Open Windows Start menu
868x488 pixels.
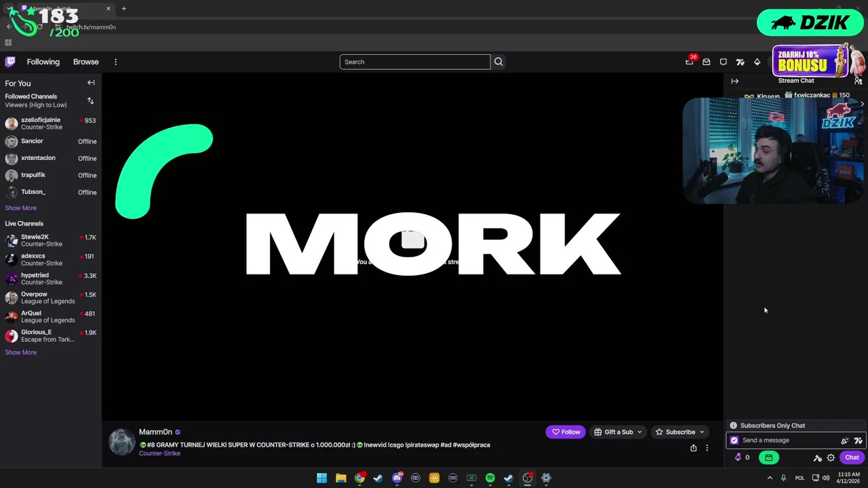click(x=322, y=478)
